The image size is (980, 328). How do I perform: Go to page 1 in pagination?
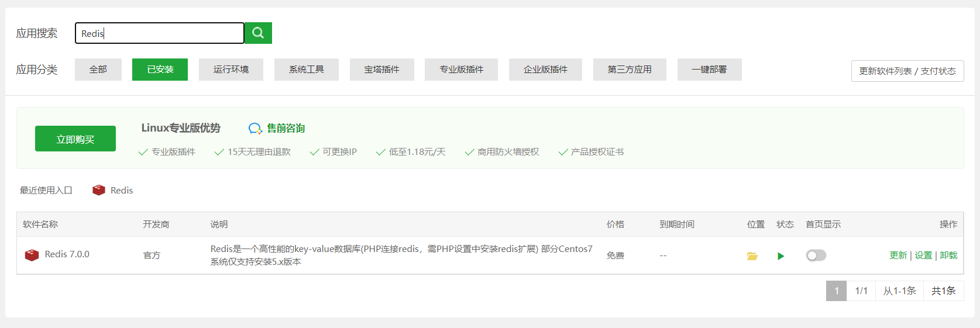[x=837, y=291]
